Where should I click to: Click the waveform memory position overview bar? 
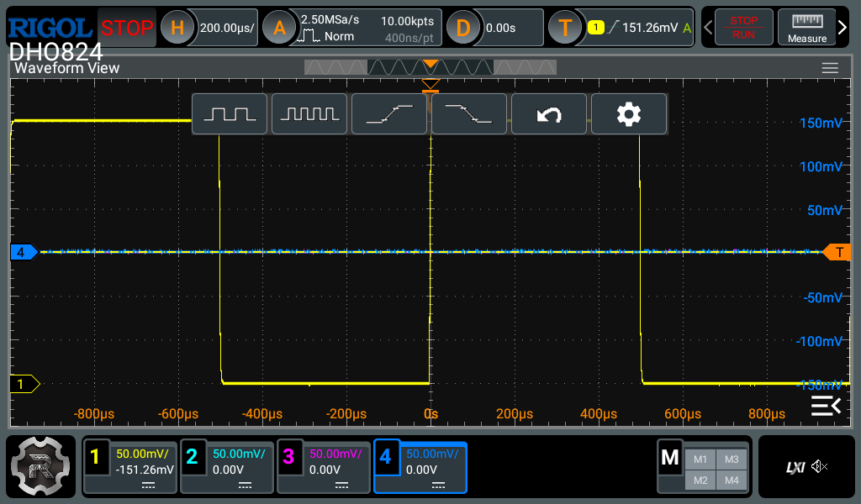[430, 67]
